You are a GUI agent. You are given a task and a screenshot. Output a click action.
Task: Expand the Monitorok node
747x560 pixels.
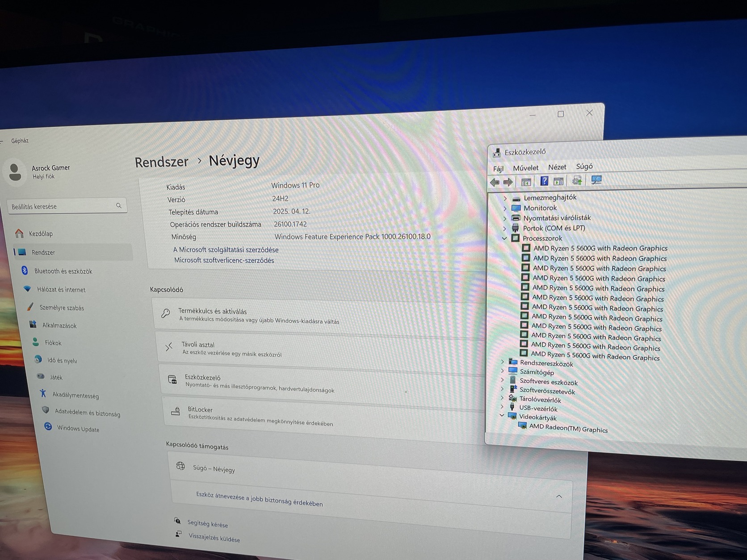tap(505, 209)
